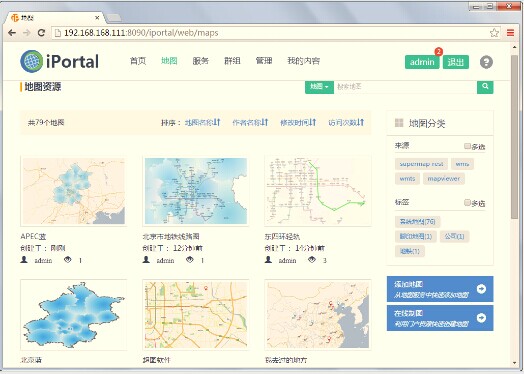Click the 添加地图 blue banner
This screenshot has height=374, width=524.
[440, 289]
